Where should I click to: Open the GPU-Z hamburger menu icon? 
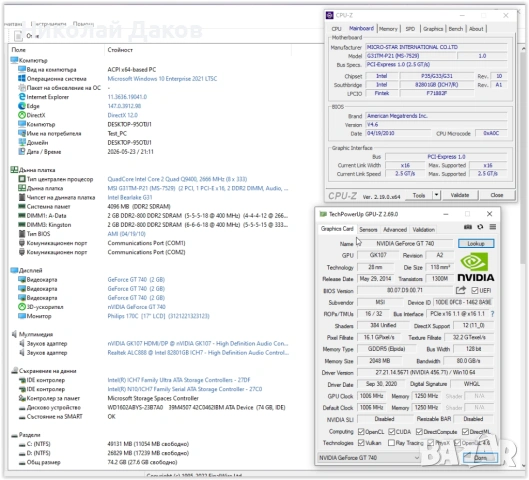point(493,227)
